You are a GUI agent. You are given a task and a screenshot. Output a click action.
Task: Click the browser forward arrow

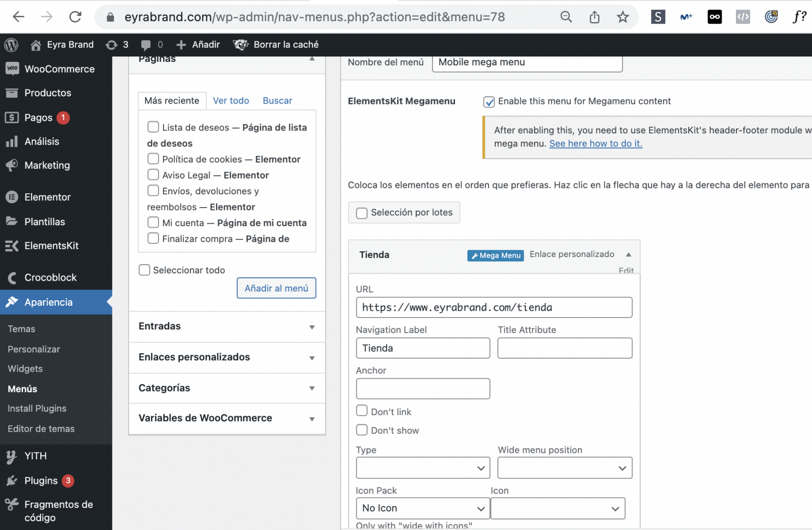pos(47,17)
